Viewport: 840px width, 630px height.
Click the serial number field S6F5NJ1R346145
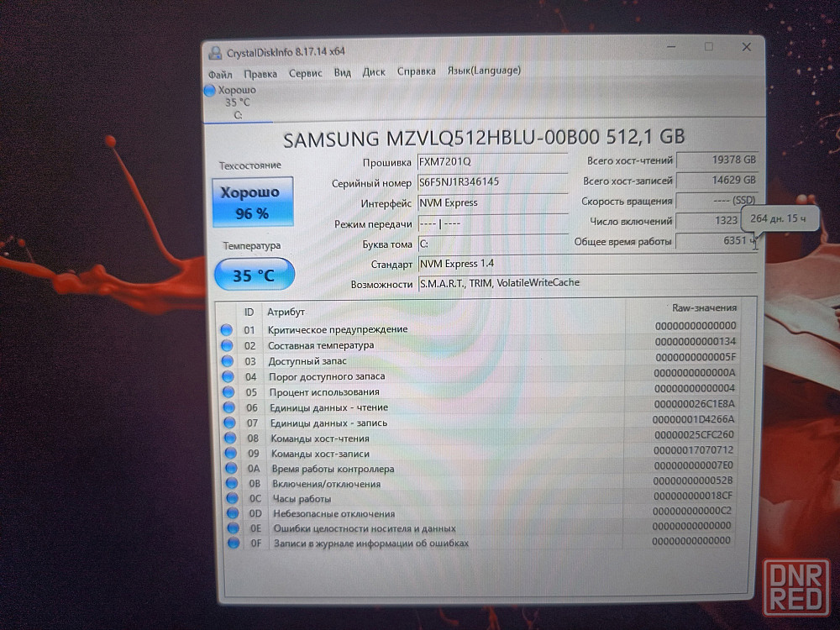pyautogui.click(x=492, y=182)
